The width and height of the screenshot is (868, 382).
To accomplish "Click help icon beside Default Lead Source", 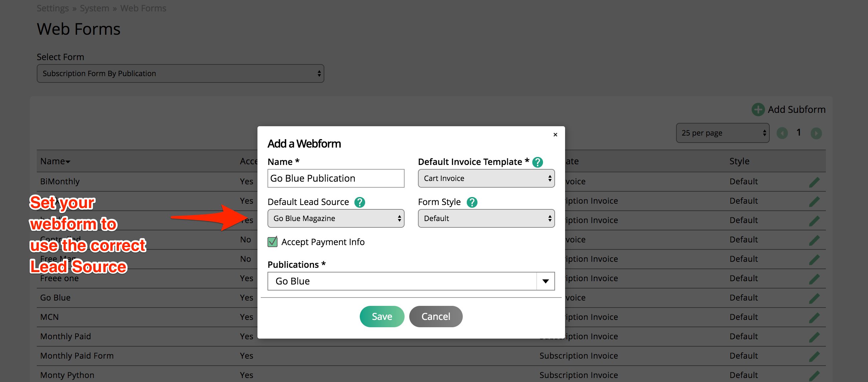I will (359, 202).
